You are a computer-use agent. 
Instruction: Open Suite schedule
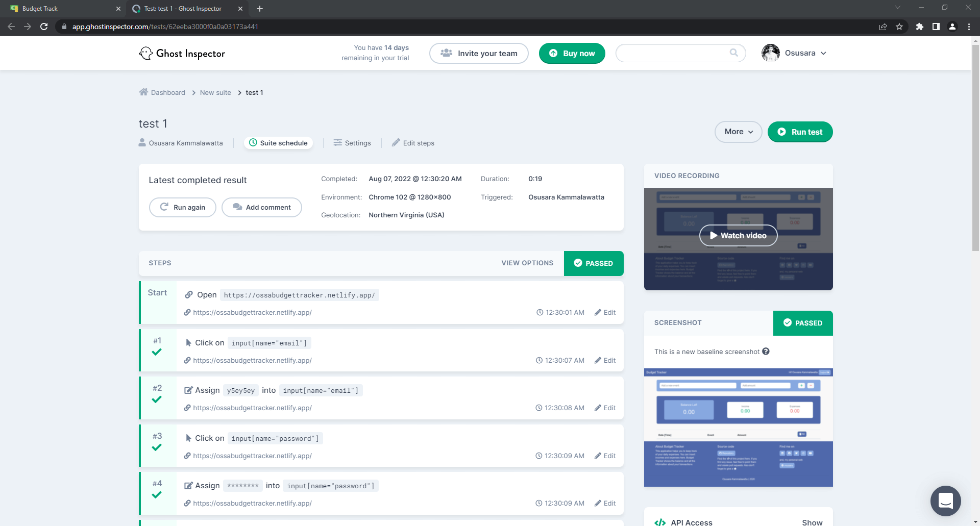point(278,143)
